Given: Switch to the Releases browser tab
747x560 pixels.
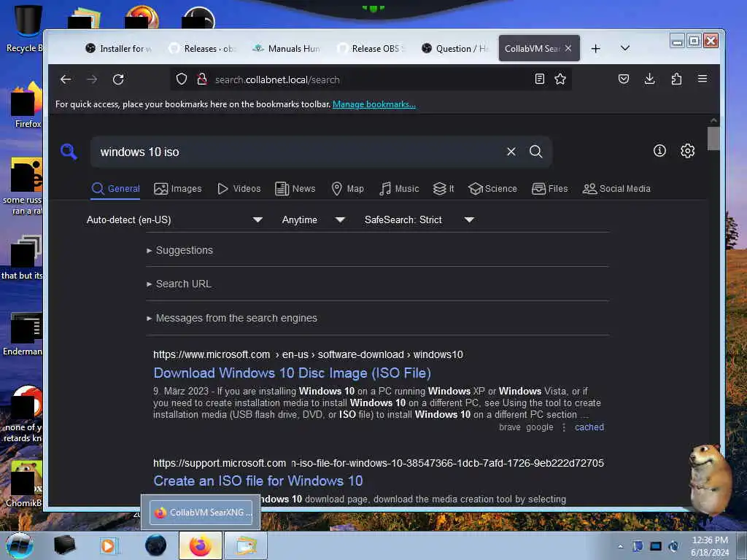Looking at the screenshot, I should click(x=203, y=49).
